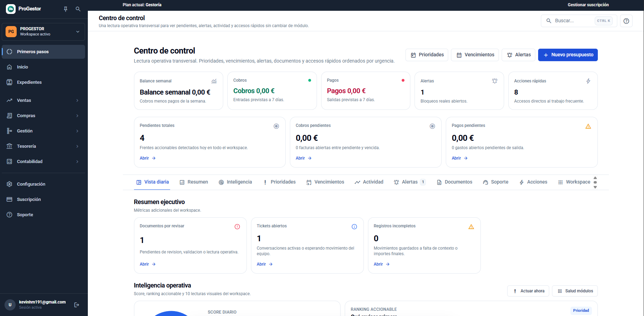The height and width of the screenshot is (316, 644).
Task: Click the info icon in Tickets abiertos card
Action: point(354,227)
